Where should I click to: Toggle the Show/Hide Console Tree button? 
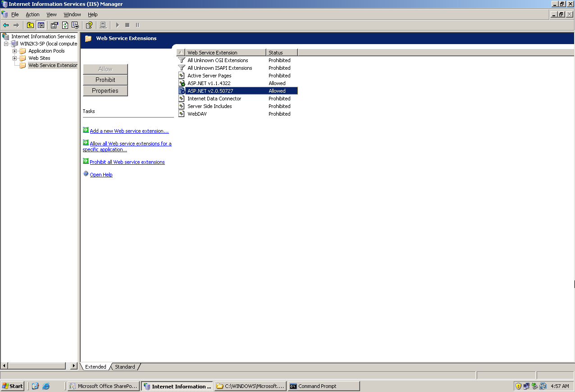pos(41,25)
